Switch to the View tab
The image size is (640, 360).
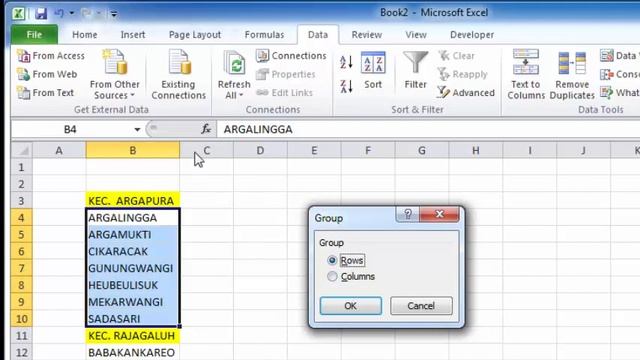(416, 35)
